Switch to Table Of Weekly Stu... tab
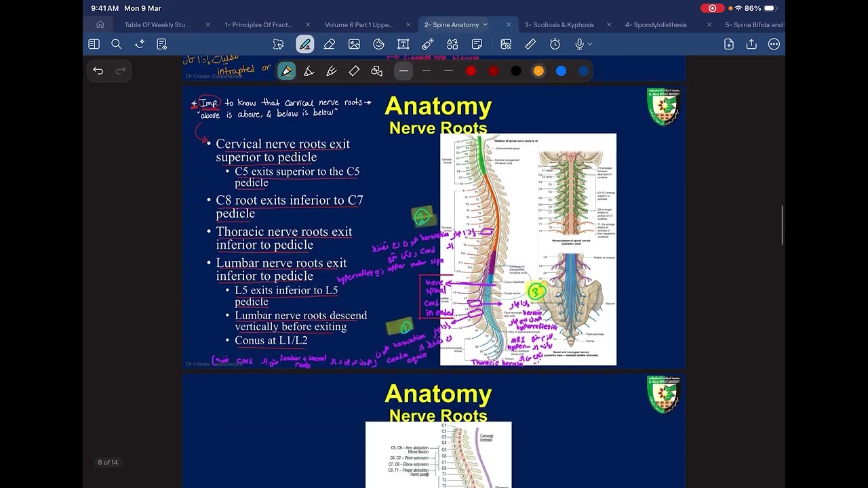Viewport: 868px width, 488px height. (x=158, y=25)
